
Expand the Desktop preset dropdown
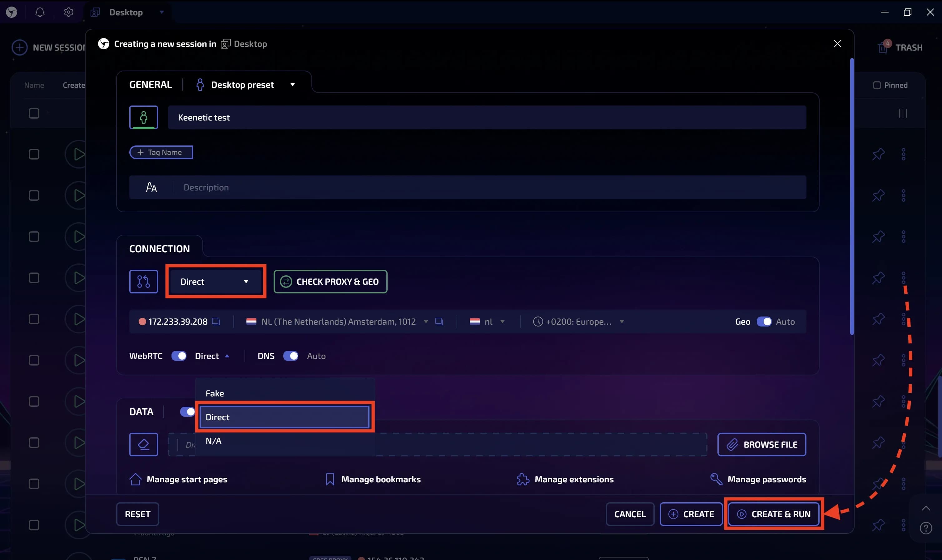click(x=292, y=85)
